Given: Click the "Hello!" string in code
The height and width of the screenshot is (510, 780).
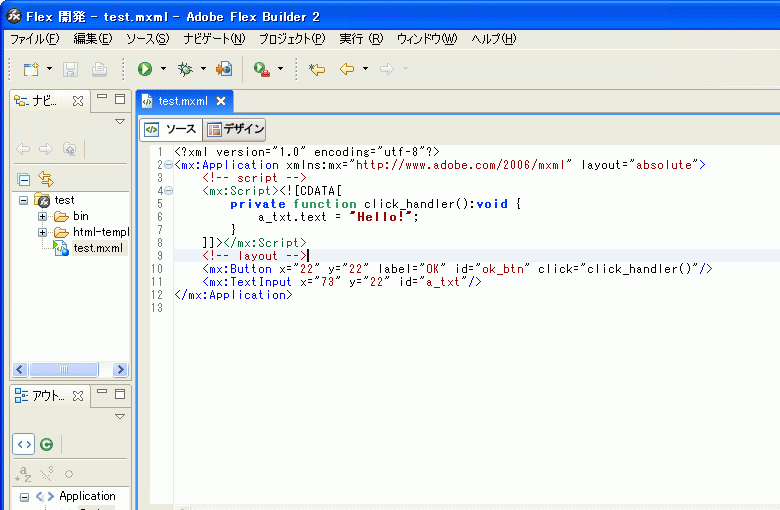Looking at the screenshot, I should pyautogui.click(x=382, y=217).
